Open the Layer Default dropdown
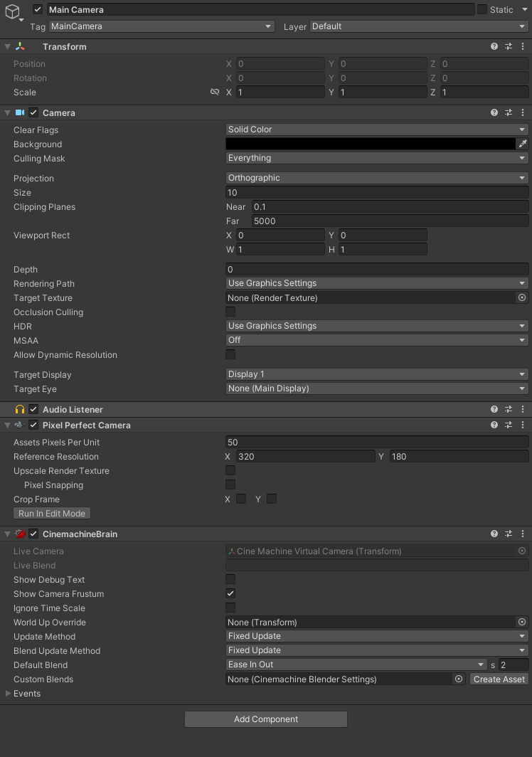This screenshot has width=532, height=757. pos(419,26)
